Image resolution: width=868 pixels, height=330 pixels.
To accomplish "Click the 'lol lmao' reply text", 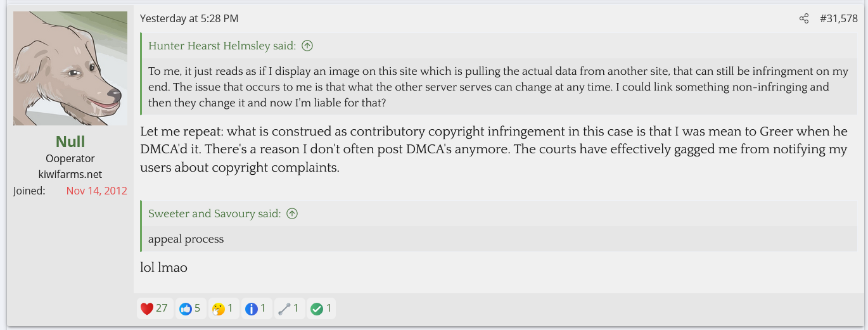I will coord(163,267).
